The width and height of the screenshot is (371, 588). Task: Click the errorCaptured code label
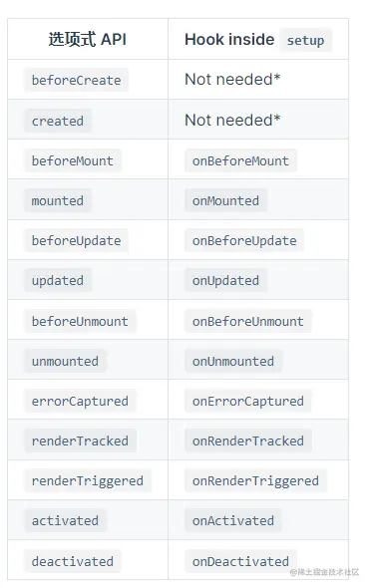point(80,402)
